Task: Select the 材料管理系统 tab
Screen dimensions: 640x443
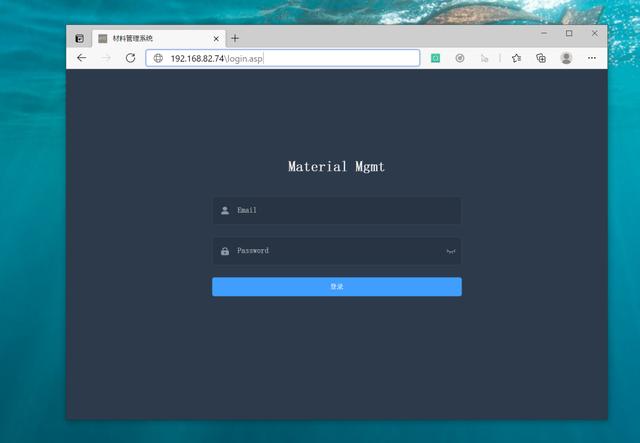Action: pos(159,38)
